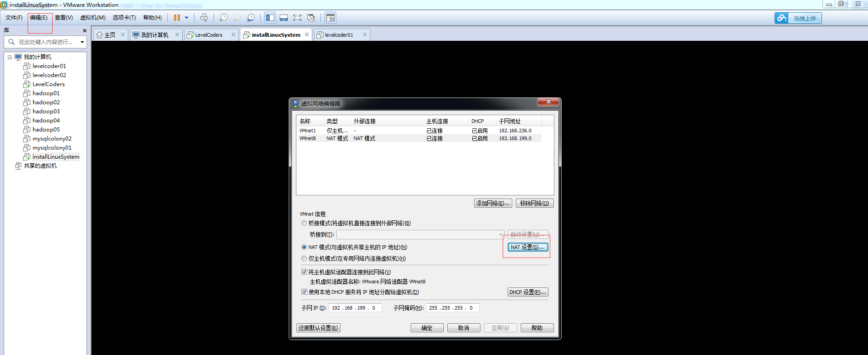Enter full screen mode from toolbar

click(x=297, y=18)
